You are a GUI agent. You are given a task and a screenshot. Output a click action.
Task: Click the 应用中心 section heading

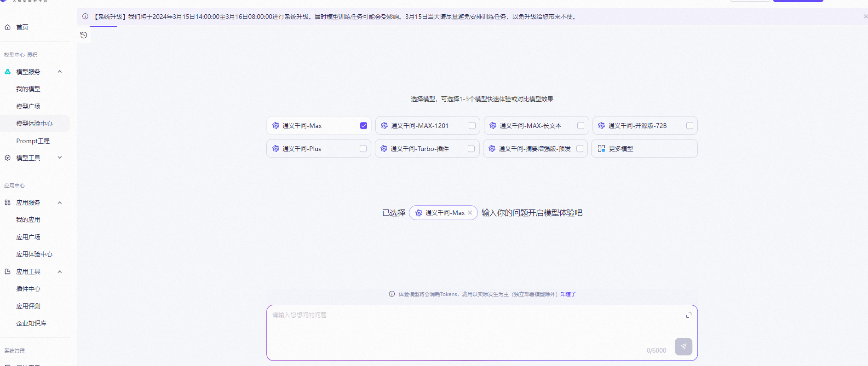14,186
